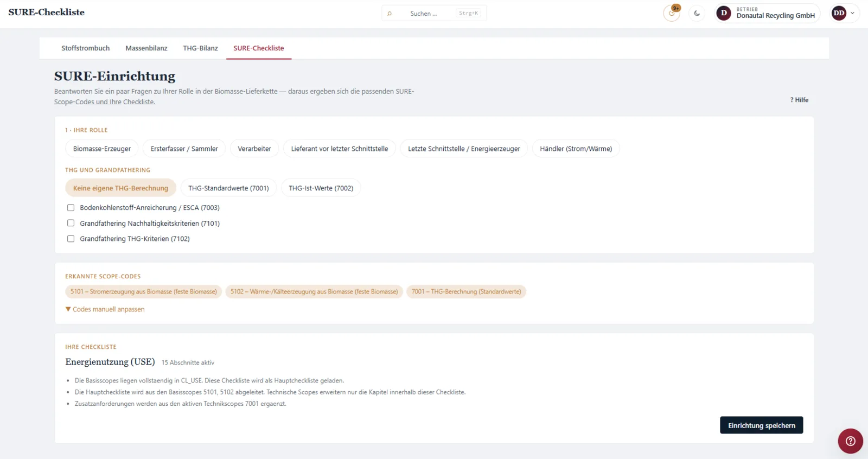Check Bodenkohlenstoff-Anreicherung / ESCA (7003)
This screenshot has width=868, height=459.
coord(71,208)
